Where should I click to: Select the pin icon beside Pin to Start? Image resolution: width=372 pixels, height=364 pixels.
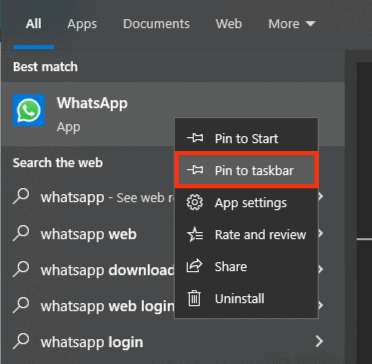pos(195,138)
